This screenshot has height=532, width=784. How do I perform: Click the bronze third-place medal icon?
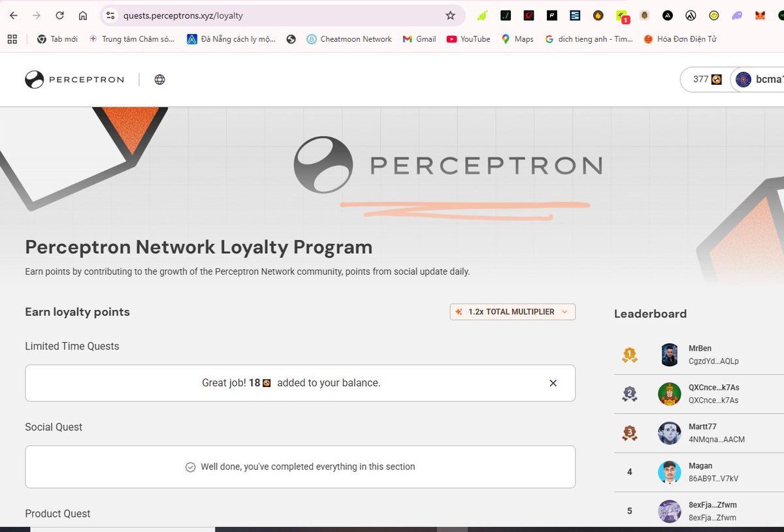(x=629, y=433)
